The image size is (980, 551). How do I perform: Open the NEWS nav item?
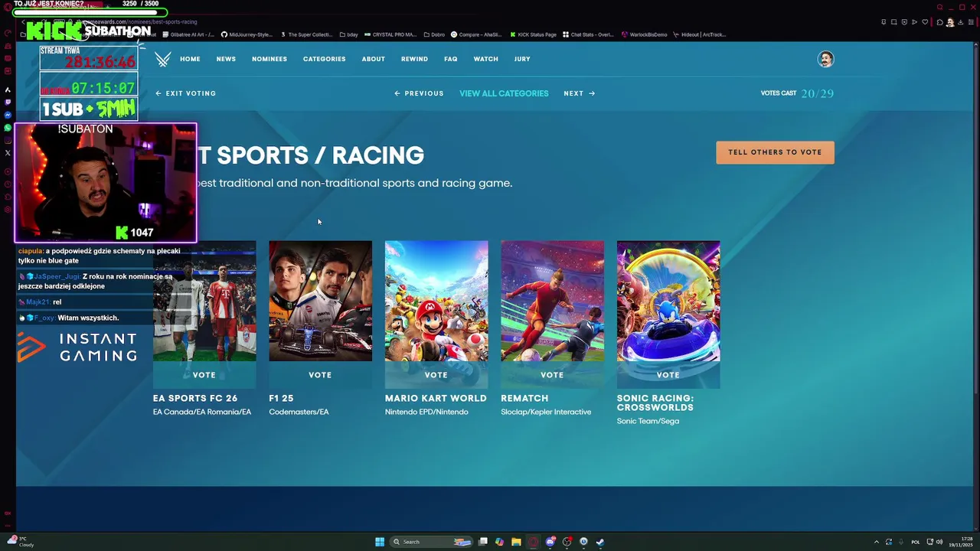coord(226,59)
